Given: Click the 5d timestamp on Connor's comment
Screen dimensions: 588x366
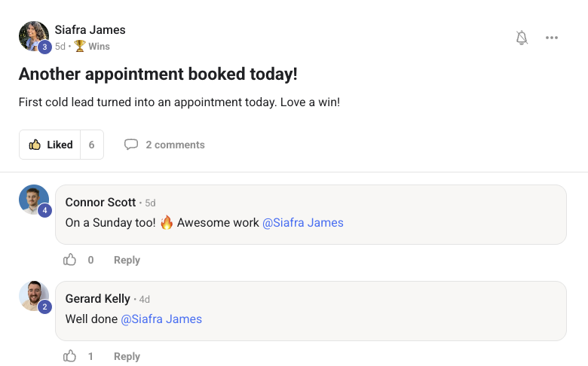Looking at the screenshot, I should [x=150, y=203].
